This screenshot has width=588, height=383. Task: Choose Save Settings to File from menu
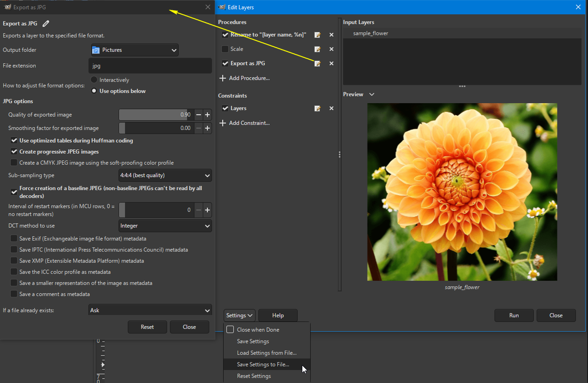(263, 364)
